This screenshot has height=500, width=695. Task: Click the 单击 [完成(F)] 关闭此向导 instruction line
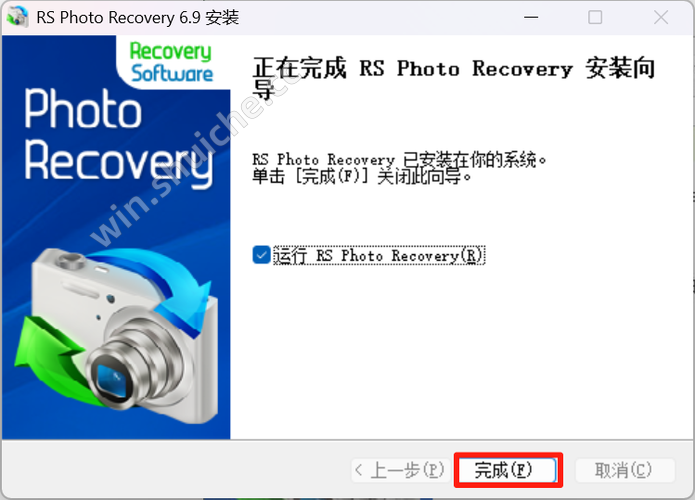coord(362,177)
